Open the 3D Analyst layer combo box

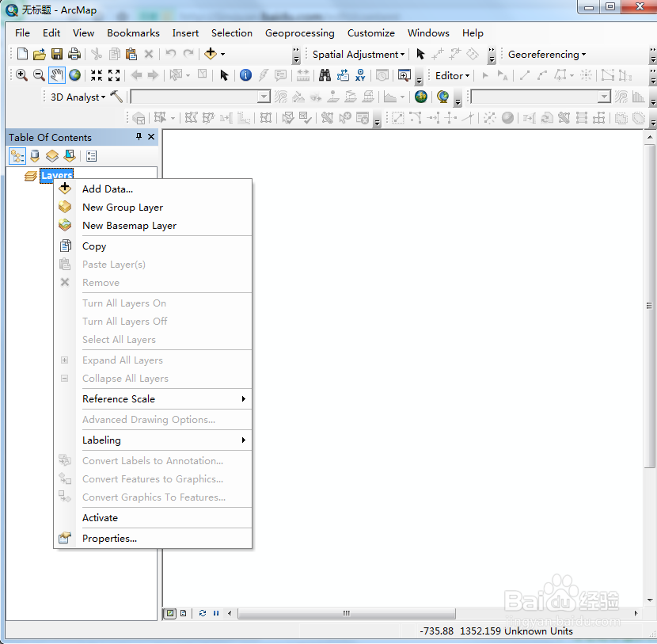(201, 97)
